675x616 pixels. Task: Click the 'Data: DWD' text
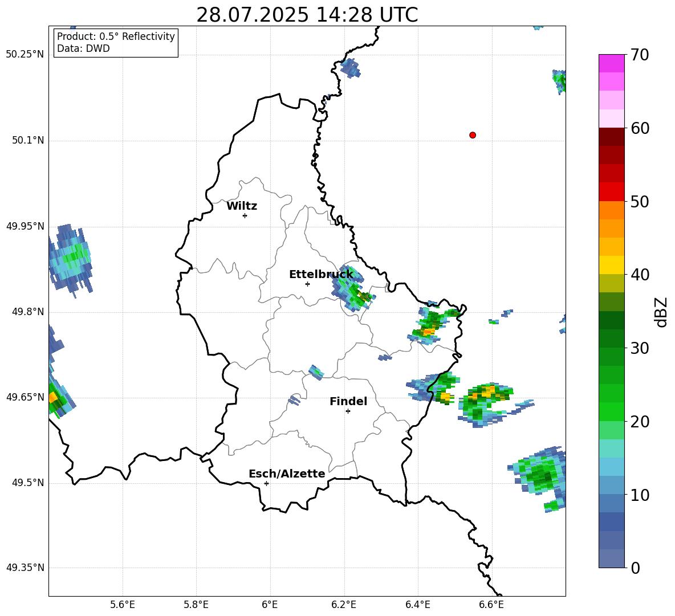pyautogui.click(x=83, y=48)
